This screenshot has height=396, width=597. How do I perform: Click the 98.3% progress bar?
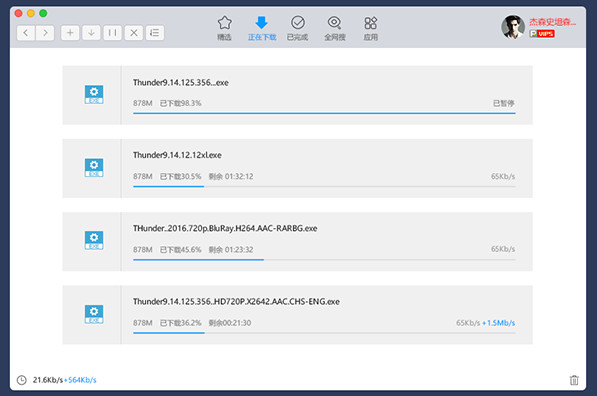pyautogui.click(x=324, y=113)
